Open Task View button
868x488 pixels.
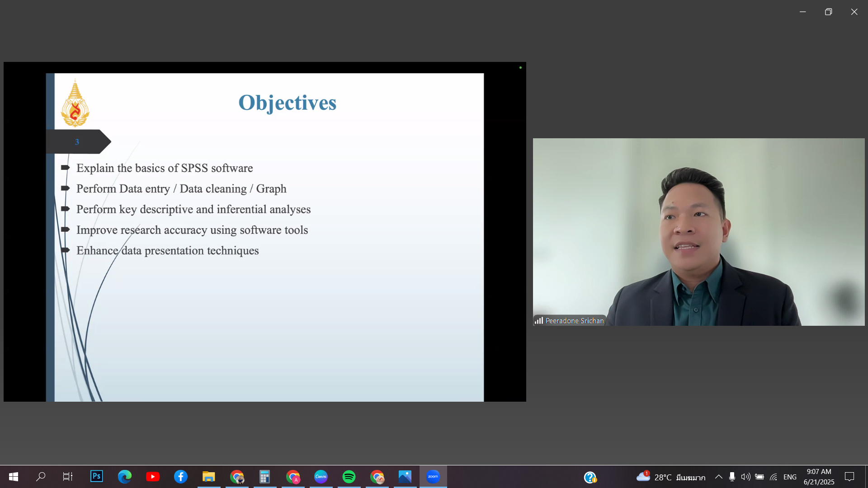[x=68, y=477]
